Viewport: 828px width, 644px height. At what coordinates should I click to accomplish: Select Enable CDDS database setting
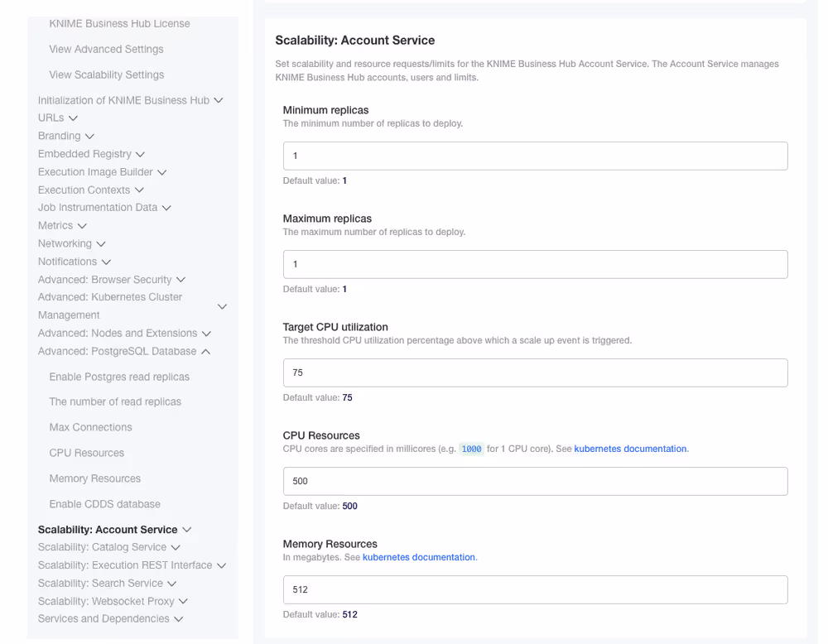point(103,503)
